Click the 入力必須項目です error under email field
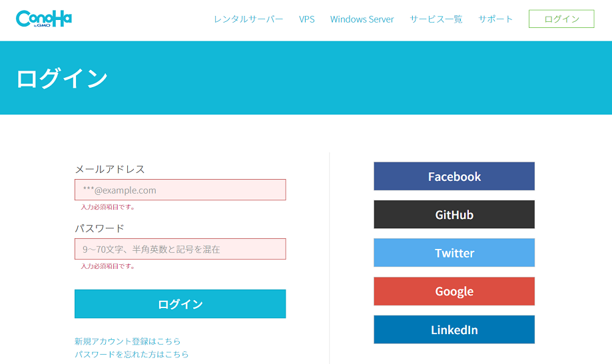Viewport: 612px width, 364px height. (x=108, y=207)
